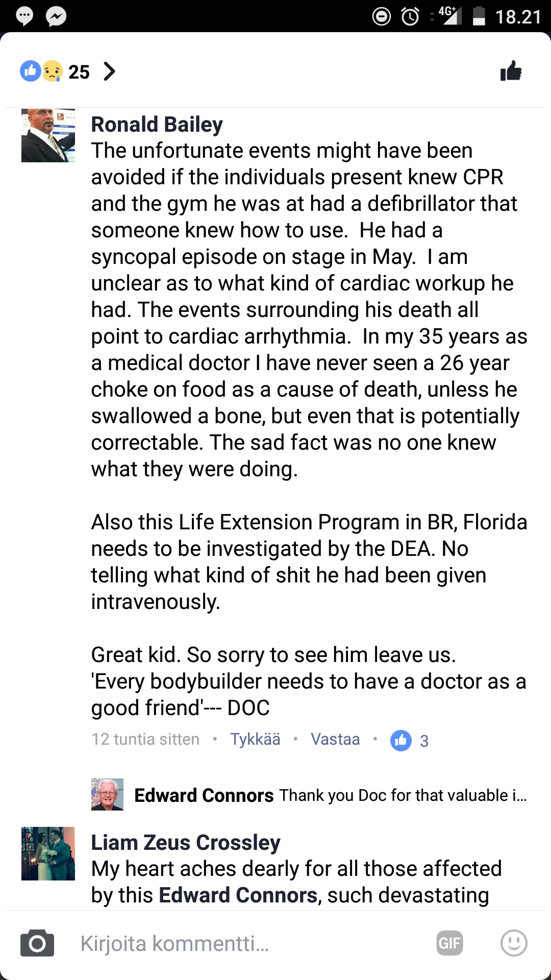Tap the sad reaction emoji icon
551x980 pixels.
pos(53,71)
